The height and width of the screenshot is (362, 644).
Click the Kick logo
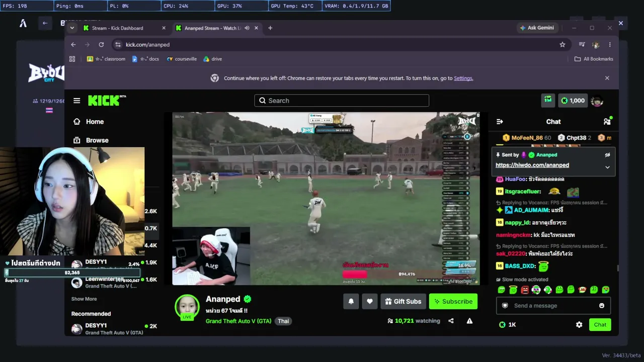point(107,100)
